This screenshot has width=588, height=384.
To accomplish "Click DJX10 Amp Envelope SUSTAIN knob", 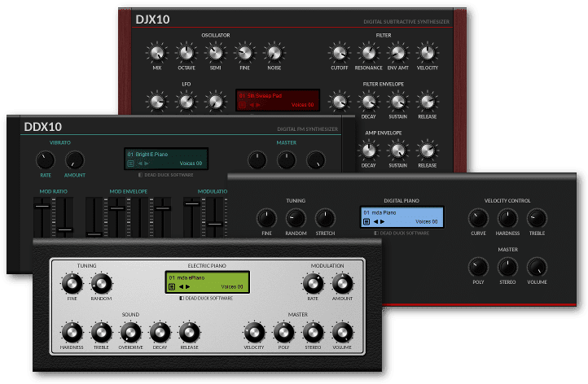I will pos(398,151).
